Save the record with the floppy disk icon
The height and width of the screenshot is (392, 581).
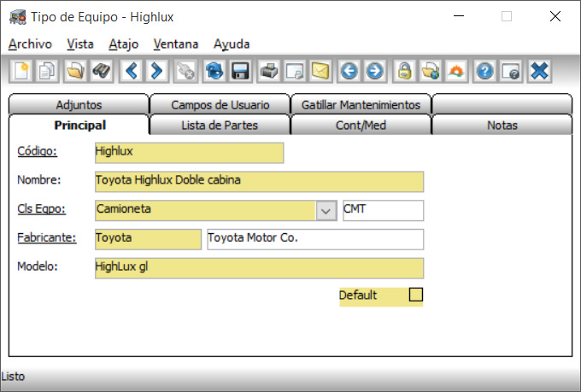point(240,71)
